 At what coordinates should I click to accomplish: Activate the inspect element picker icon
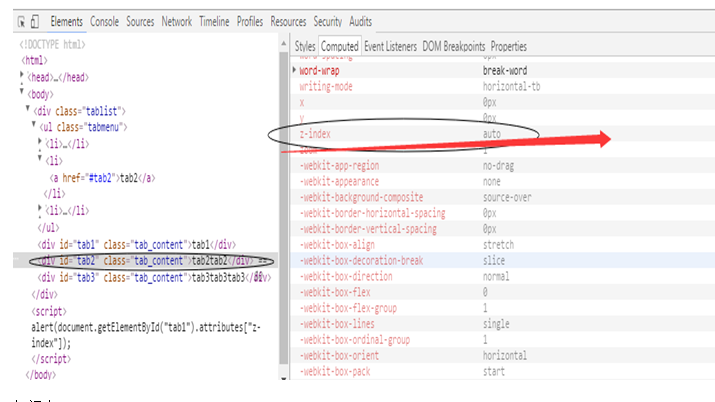[x=21, y=21]
